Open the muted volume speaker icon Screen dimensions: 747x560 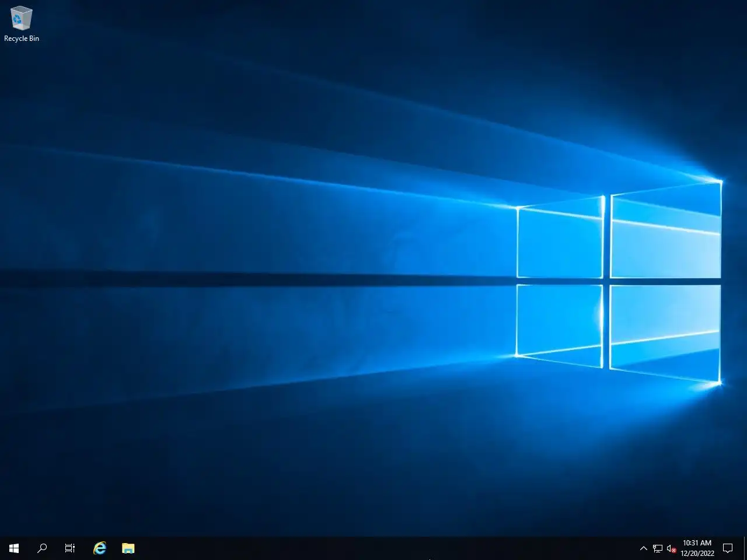[x=672, y=548]
